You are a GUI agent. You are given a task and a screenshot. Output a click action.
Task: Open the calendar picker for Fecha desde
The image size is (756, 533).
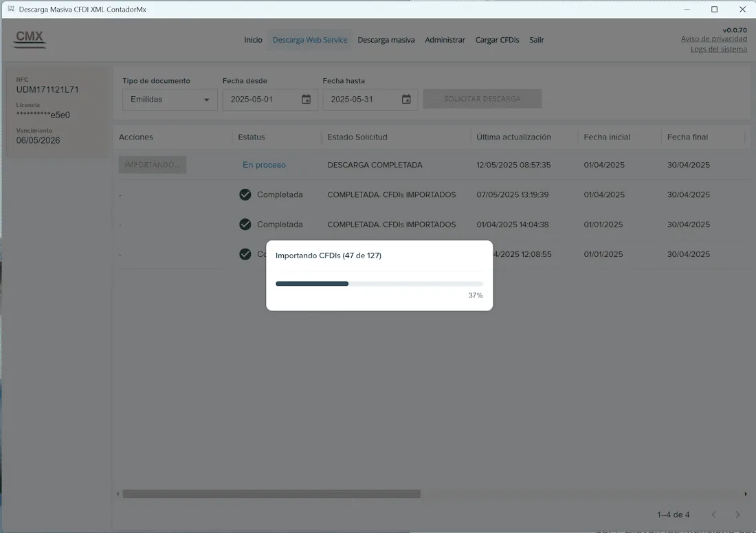point(307,99)
